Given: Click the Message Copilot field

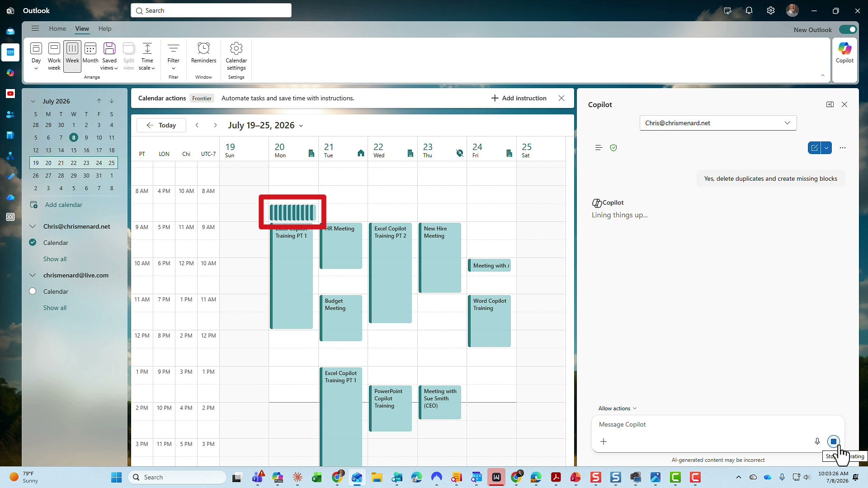Looking at the screenshot, I should [x=717, y=424].
